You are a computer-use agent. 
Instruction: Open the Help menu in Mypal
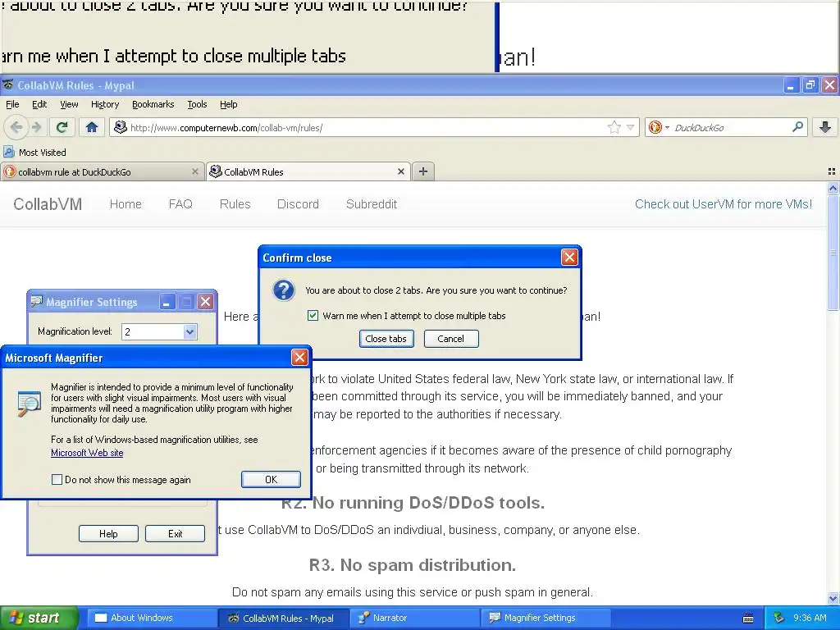(x=229, y=104)
